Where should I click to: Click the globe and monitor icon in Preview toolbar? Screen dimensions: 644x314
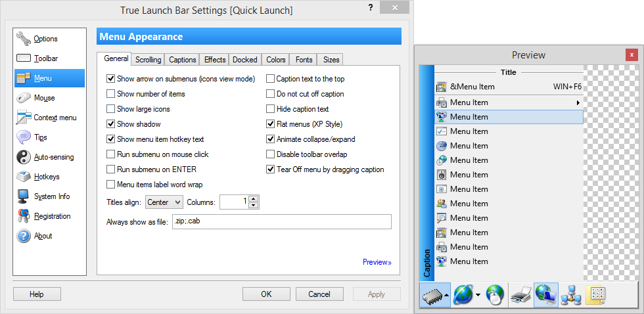[x=546, y=295]
